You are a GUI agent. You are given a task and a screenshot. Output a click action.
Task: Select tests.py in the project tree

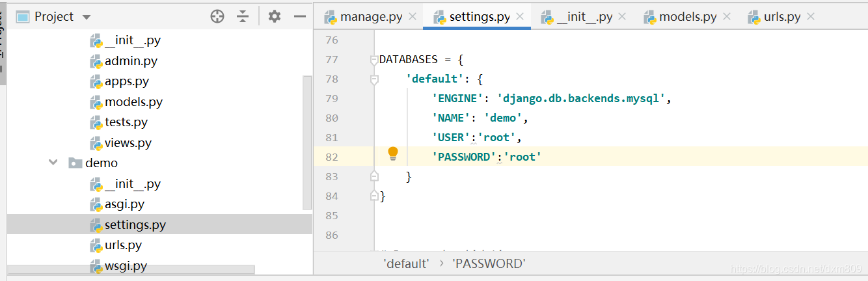point(126,122)
